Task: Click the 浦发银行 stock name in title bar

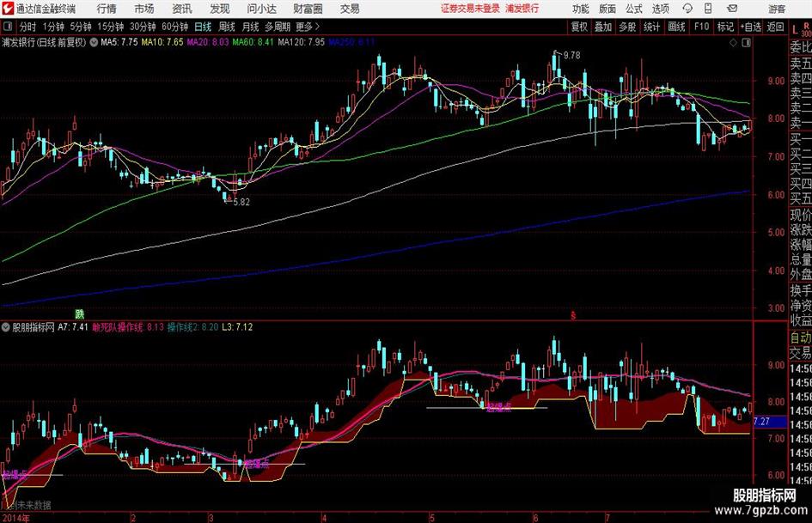Action: tap(522, 9)
